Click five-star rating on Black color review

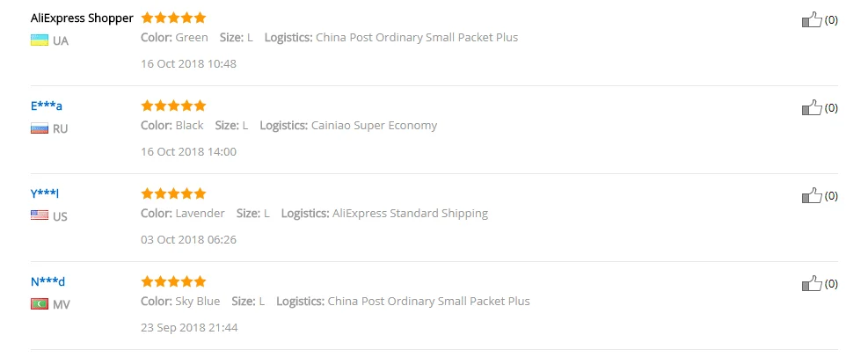[x=173, y=106]
